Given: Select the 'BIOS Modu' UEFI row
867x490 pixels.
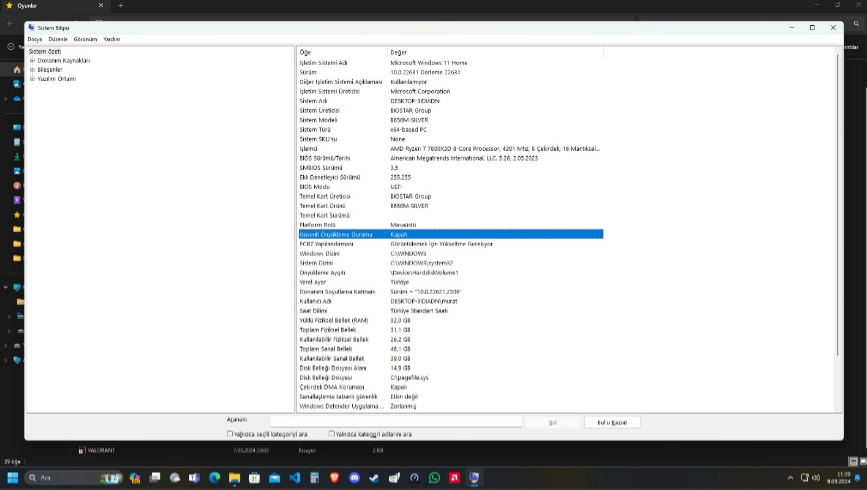Looking at the screenshot, I should point(450,187).
